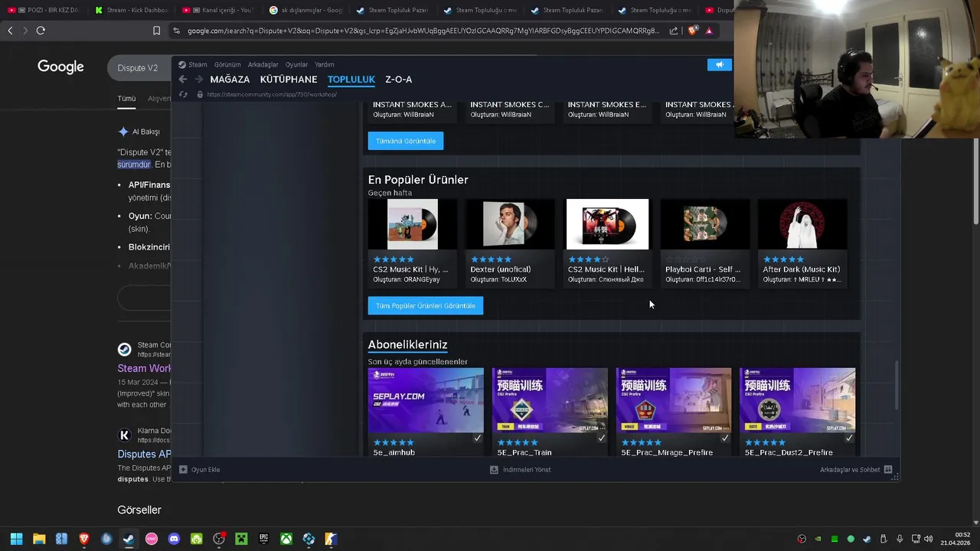Screen dimensions: 980x551
Task: Open Brave Shields lion icon
Action: [693, 31]
